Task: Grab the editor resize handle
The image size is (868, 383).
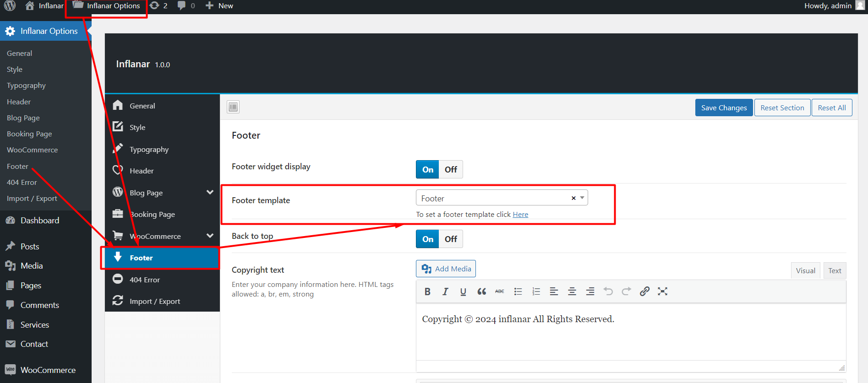Action: pyautogui.click(x=842, y=367)
